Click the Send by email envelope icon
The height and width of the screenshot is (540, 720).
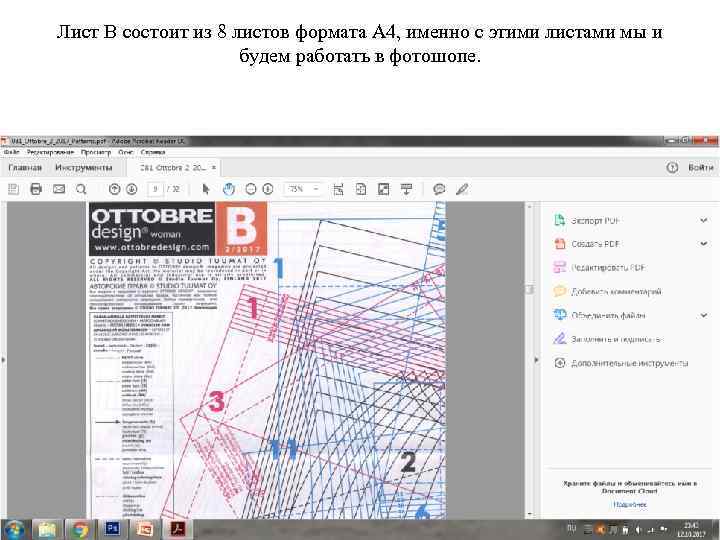[x=59, y=189]
